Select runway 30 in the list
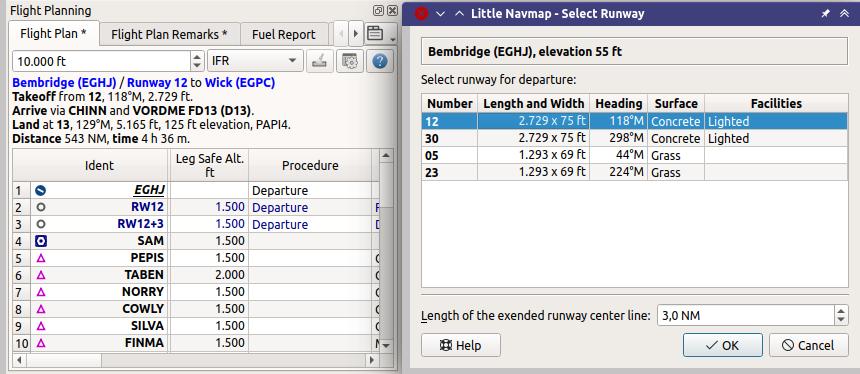The width and height of the screenshot is (860, 374). point(635,138)
